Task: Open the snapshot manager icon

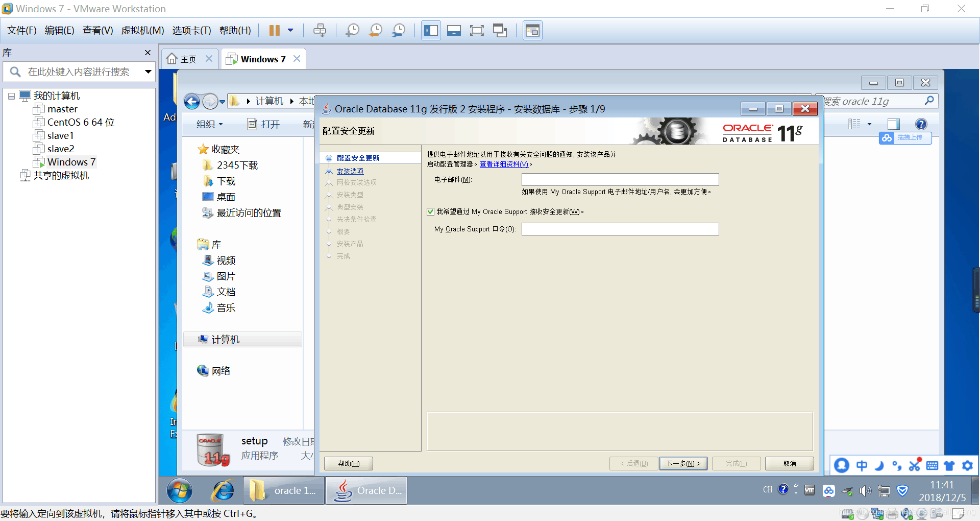Action: [399, 31]
